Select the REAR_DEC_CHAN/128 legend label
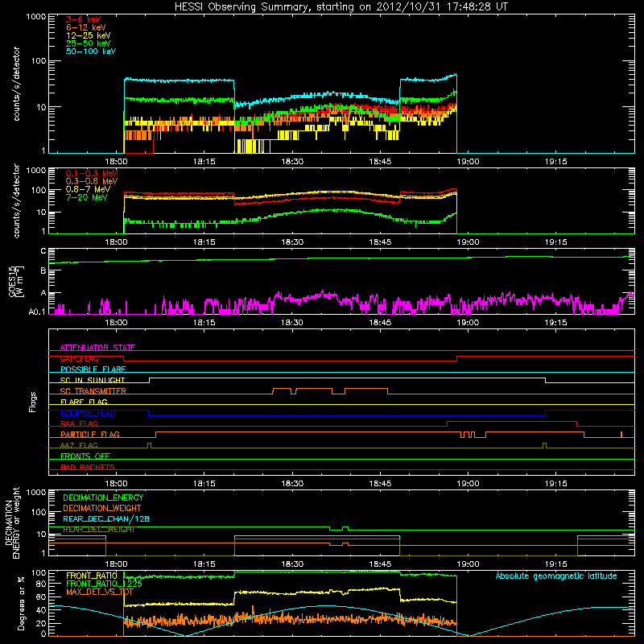 point(106,519)
